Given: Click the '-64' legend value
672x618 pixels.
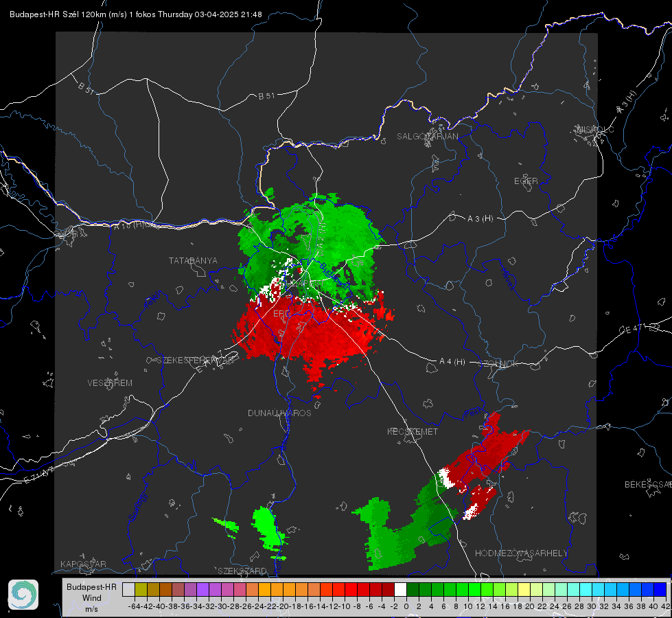Looking at the screenshot, I should coord(134,606).
